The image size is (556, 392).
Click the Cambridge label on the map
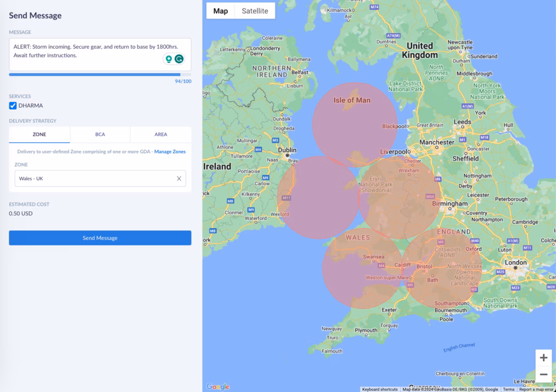[x=525, y=222]
